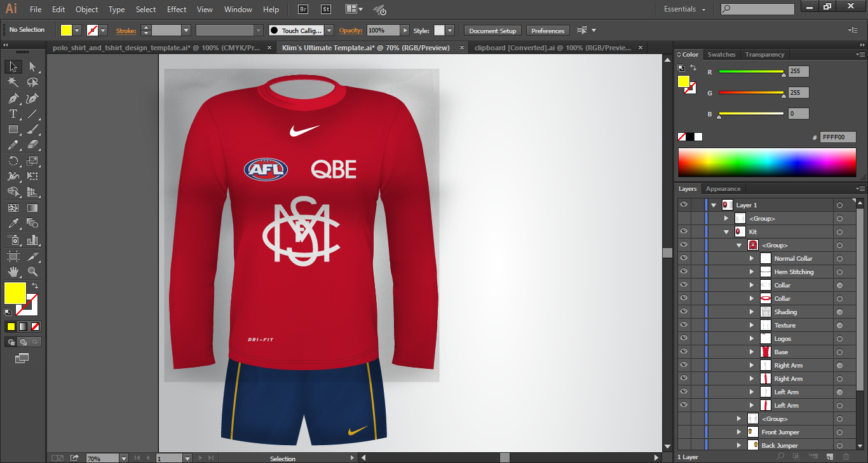Select the Artboard tool
This screenshot has width=868, height=463.
[x=13, y=256]
